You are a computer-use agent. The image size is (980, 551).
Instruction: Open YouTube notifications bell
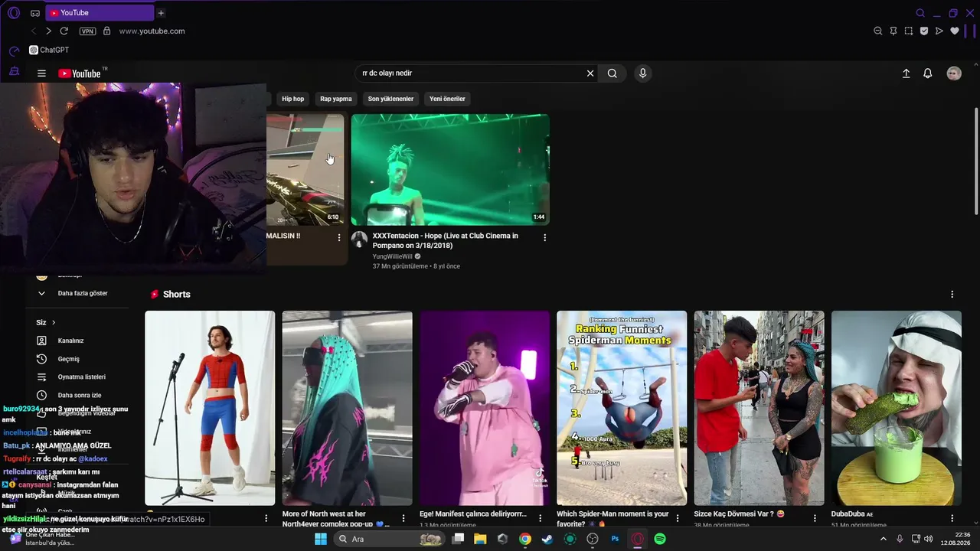pos(927,73)
